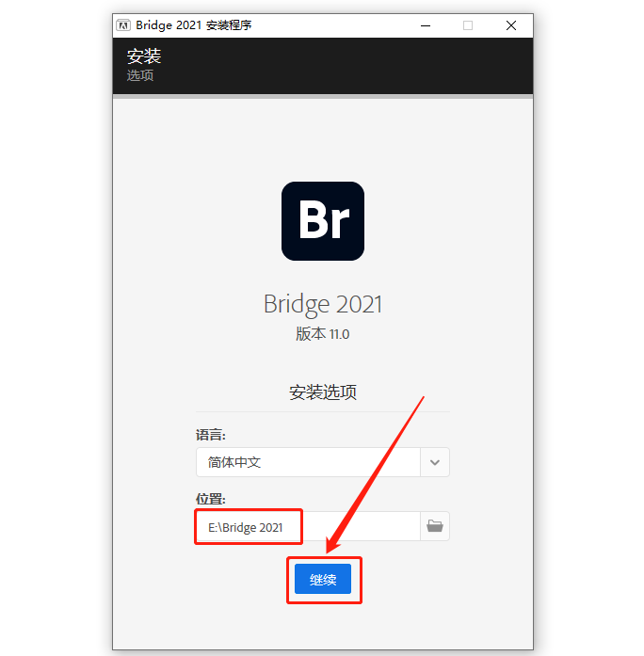Open the 简体中文 language combo box
This screenshot has height=656, width=644.
(323, 462)
